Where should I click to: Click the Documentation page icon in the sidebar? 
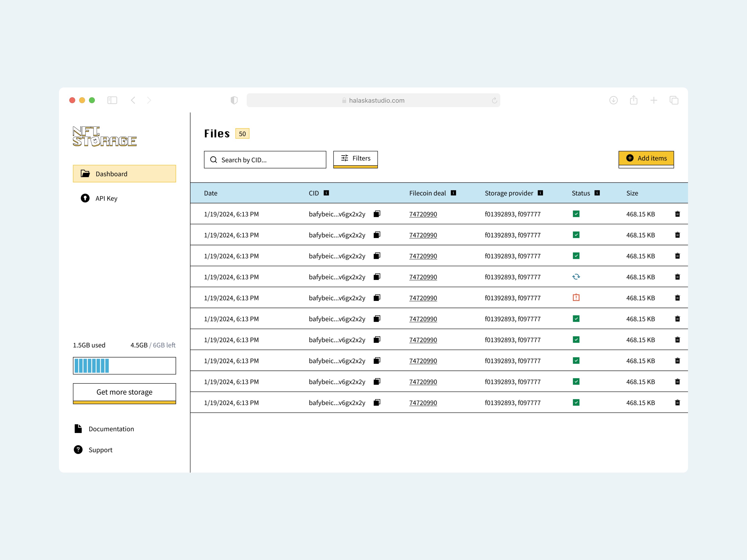[78, 428]
